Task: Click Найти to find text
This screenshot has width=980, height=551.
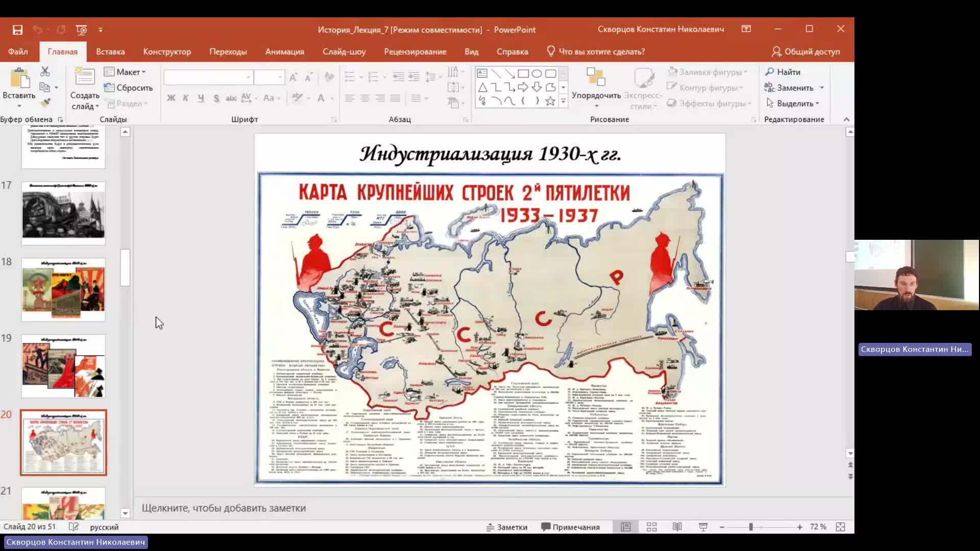Action: (x=783, y=72)
